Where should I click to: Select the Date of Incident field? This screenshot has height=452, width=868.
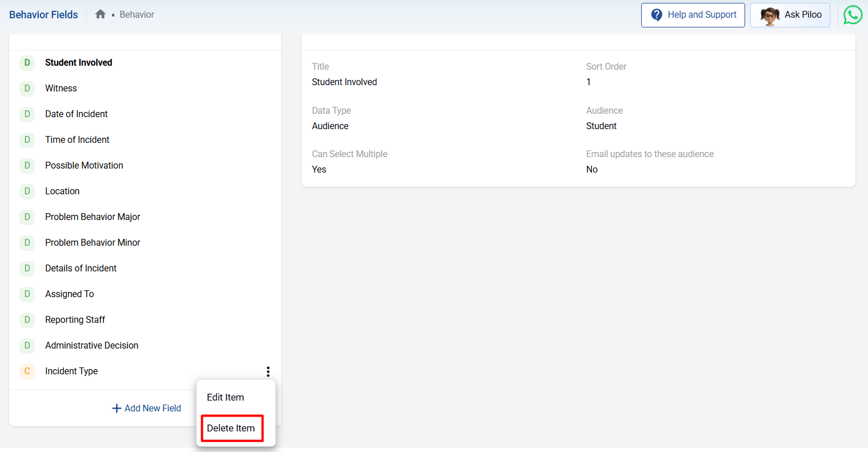point(77,114)
